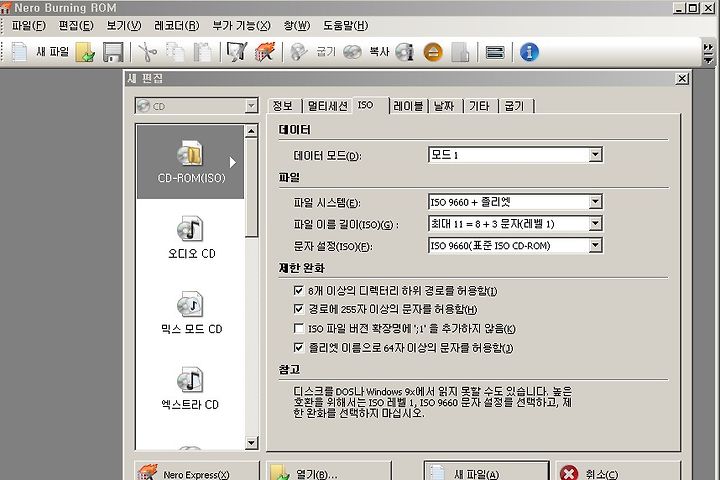Open the 파일 시스템 dropdown
720x480 pixels.
(x=515, y=202)
